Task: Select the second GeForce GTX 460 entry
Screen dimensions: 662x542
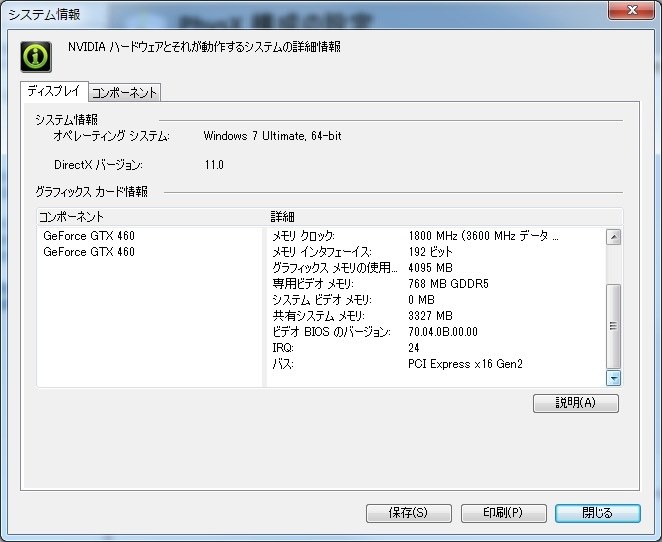Action: pyautogui.click(x=89, y=252)
